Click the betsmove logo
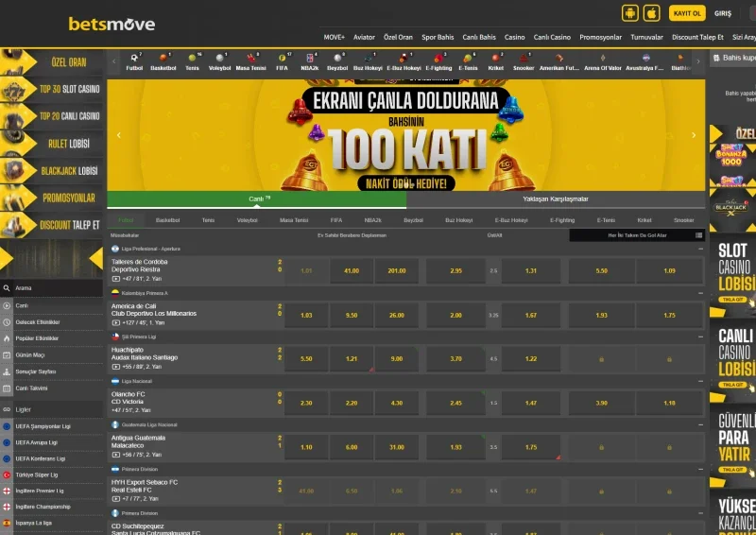The width and height of the screenshot is (756, 535). 112,24
